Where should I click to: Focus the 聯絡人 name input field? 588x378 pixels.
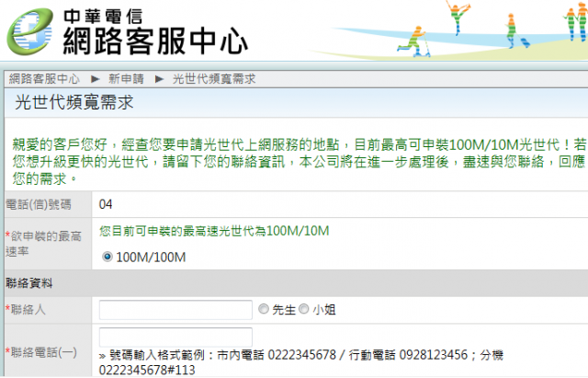pyautogui.click(x=175, y=310)
